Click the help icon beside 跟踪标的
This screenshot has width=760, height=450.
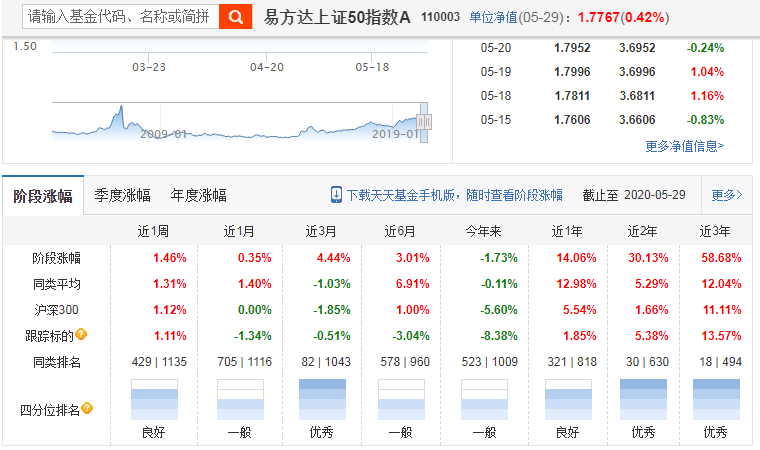(81, 334)
